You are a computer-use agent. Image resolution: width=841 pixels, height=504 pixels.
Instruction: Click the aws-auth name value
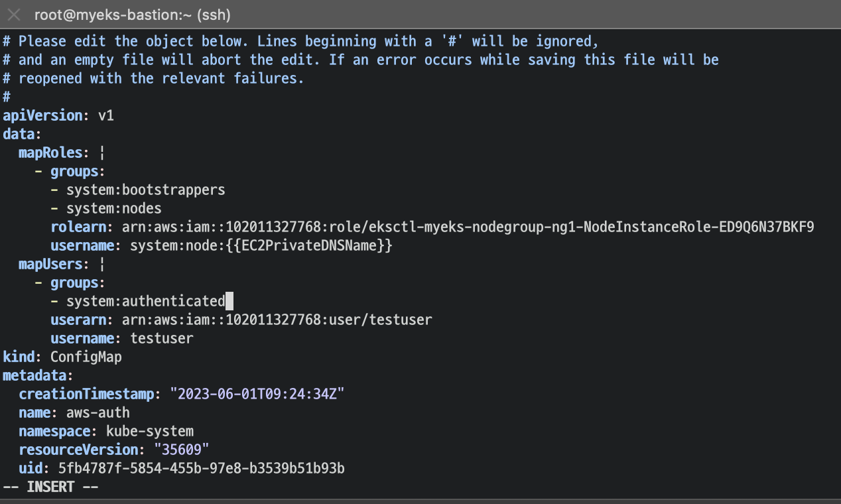tap(98, 412)
